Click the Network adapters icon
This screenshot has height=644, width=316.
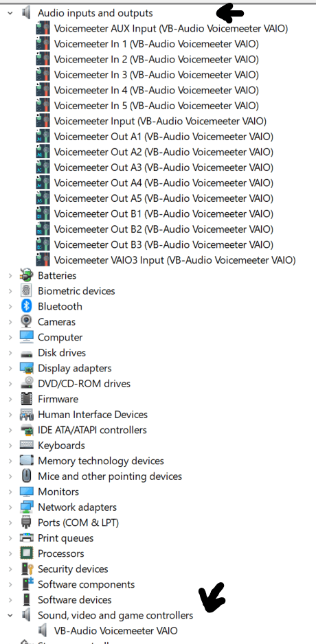pos(26,507)
